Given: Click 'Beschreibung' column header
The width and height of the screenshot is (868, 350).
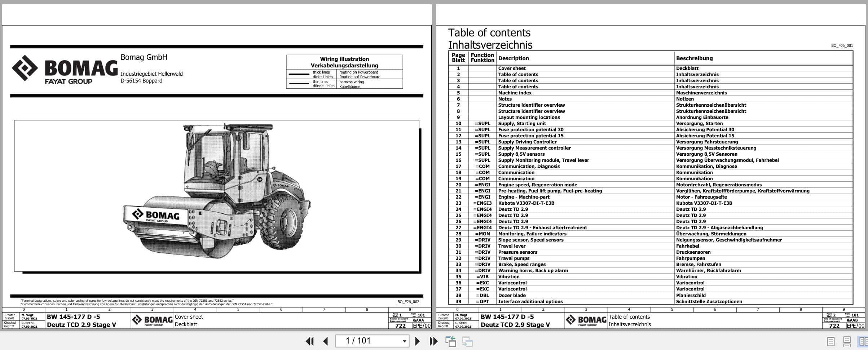Looking at the screenshot, I should coord(694,58).
